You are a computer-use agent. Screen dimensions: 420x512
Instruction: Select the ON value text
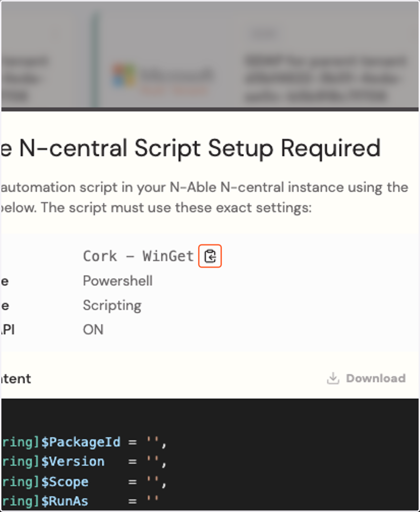click(93, 330)
